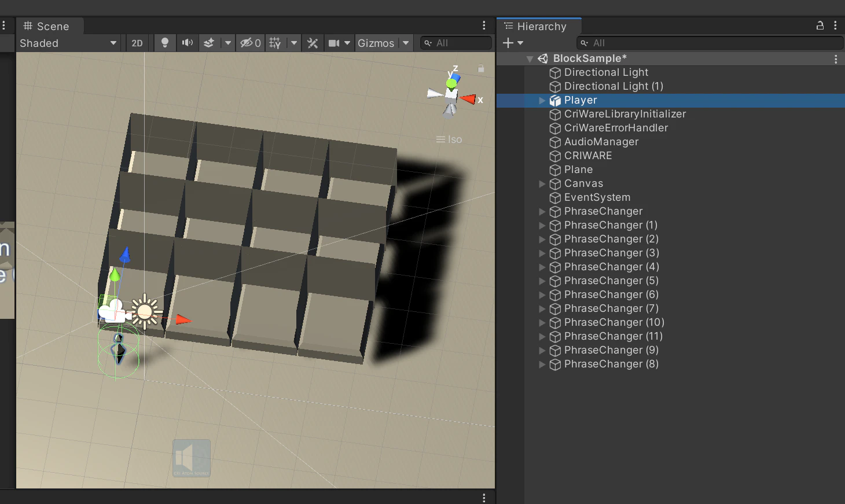The height and width of the screenshot is (504, 845).
Task: Toggle scene audio speaker icon
Action: click(188, 43)
